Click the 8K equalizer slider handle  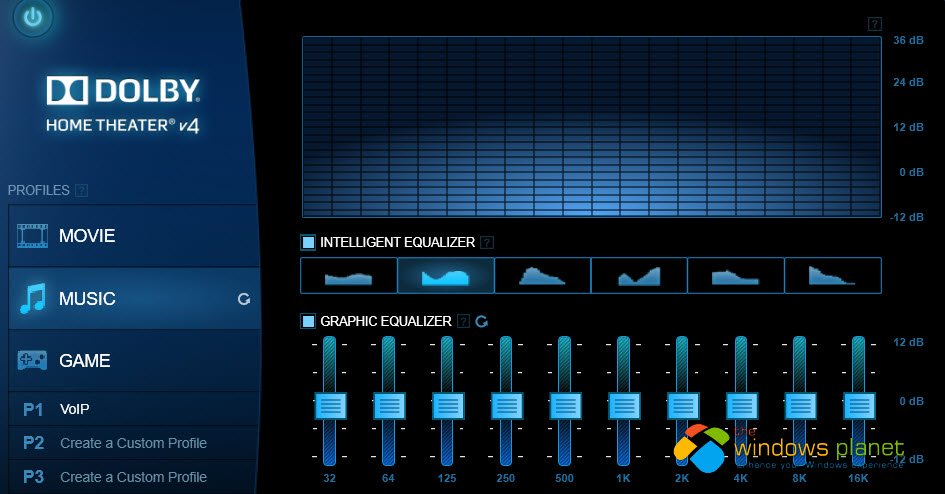coord(800,405)
